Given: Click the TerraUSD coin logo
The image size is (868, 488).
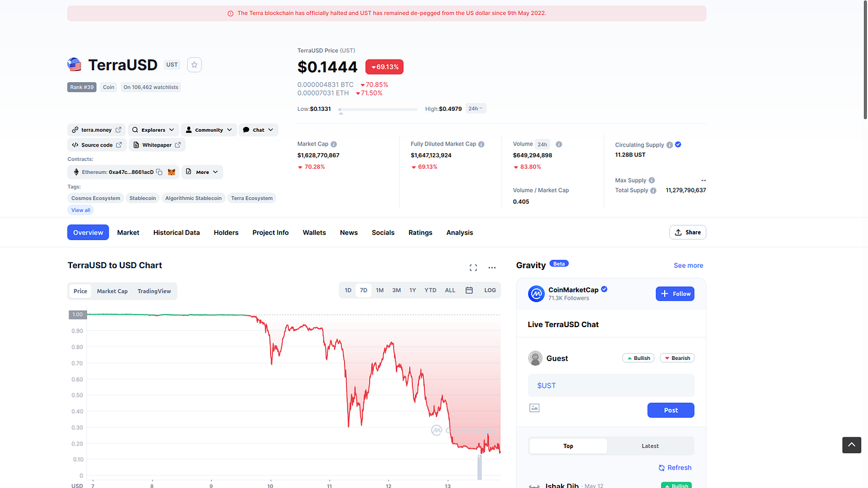Looking at the screenshot, I should pyautogui.click(x=75, y=65).
